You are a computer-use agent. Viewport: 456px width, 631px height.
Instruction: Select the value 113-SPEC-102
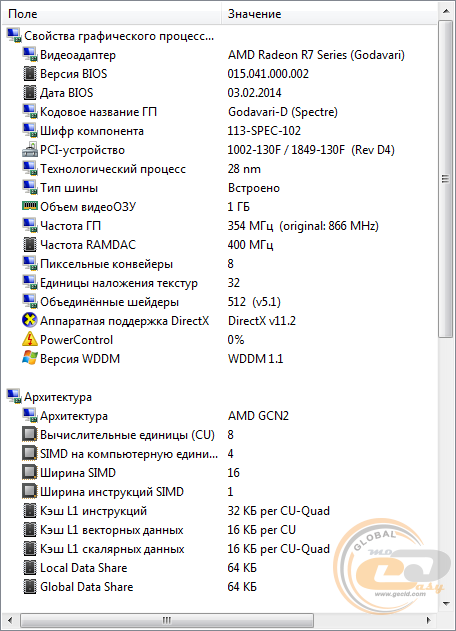tap(264, 131)
